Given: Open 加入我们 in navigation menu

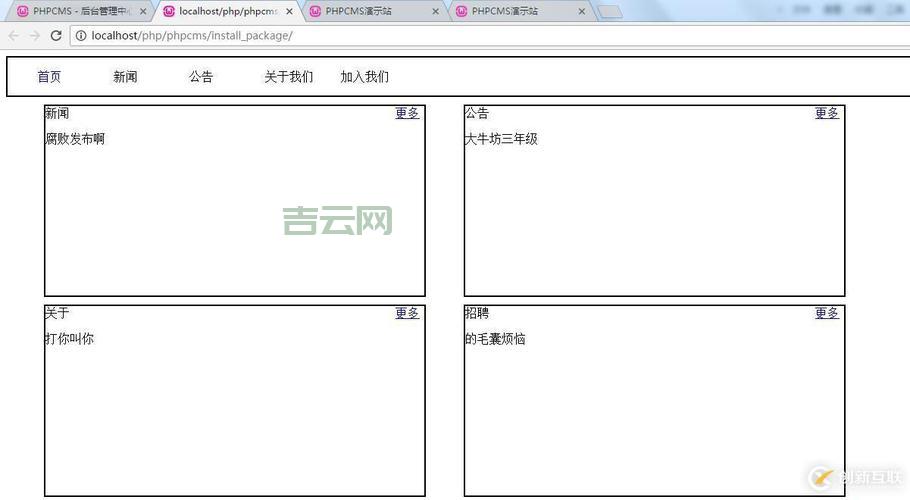Looking at the screenshot, I should click(364, 77).
